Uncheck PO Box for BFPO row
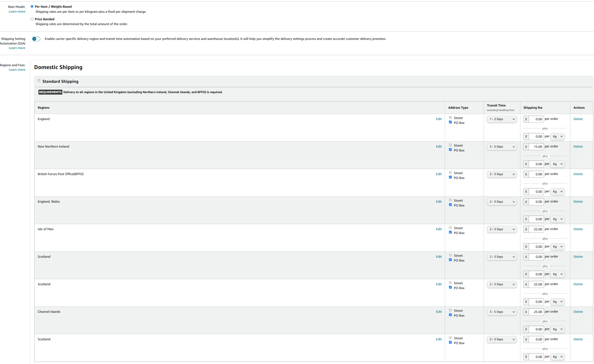594x364 pixels. 450,177
